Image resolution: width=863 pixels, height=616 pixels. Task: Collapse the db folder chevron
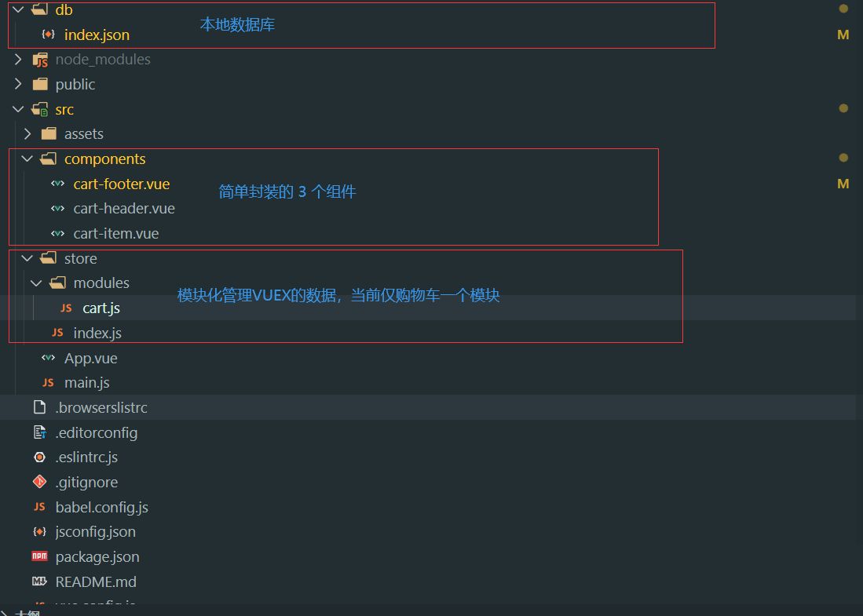point(18,9)
